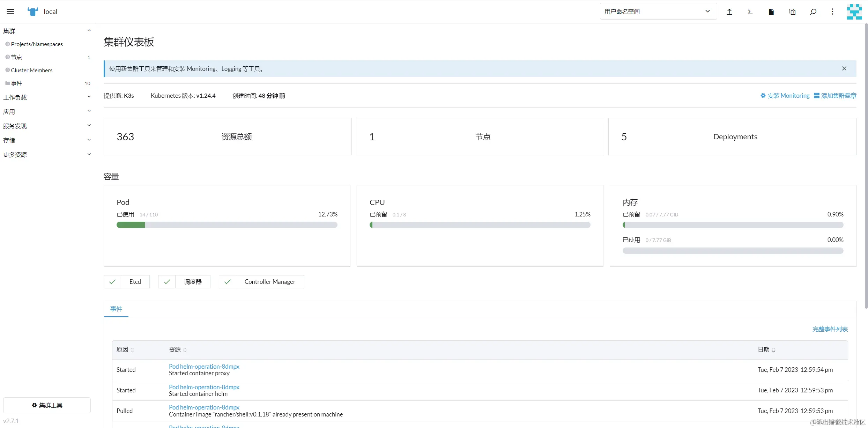
Task: Open the kubectl shell terminal icon
Action: click(x=750, y=12)
